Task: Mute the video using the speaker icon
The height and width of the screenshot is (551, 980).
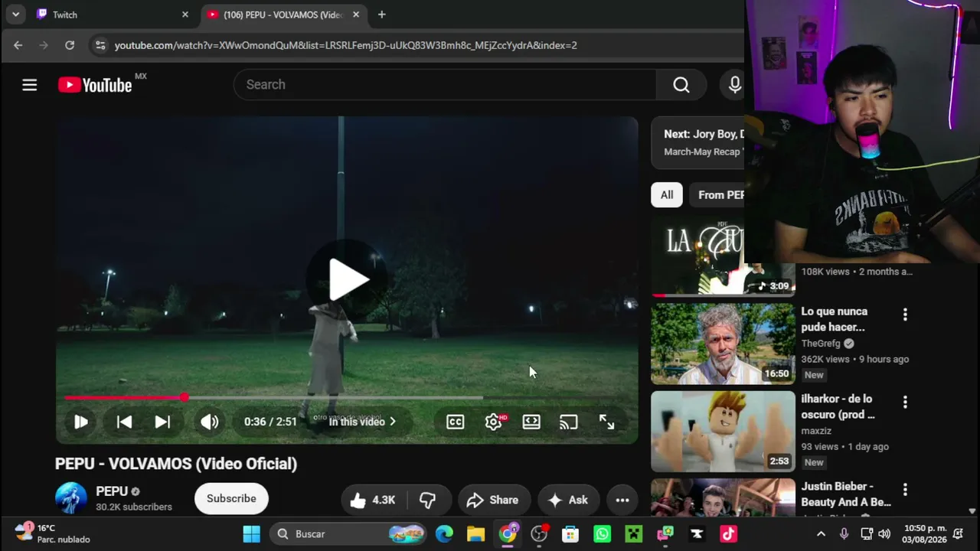Action: coord(209,422)
